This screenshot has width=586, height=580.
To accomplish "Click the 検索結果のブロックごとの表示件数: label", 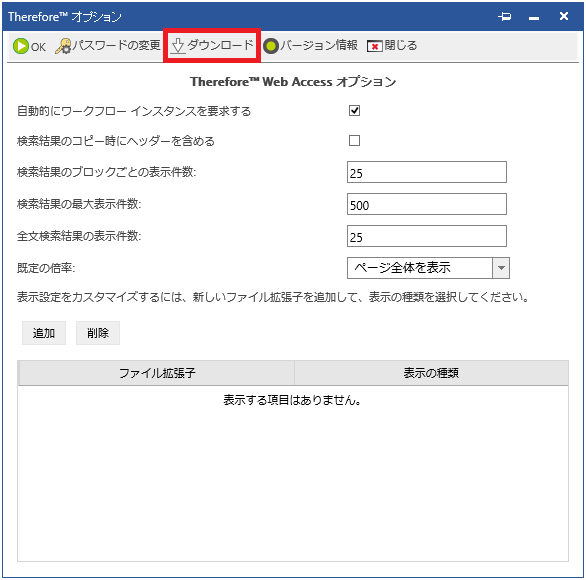I will 107,172.
